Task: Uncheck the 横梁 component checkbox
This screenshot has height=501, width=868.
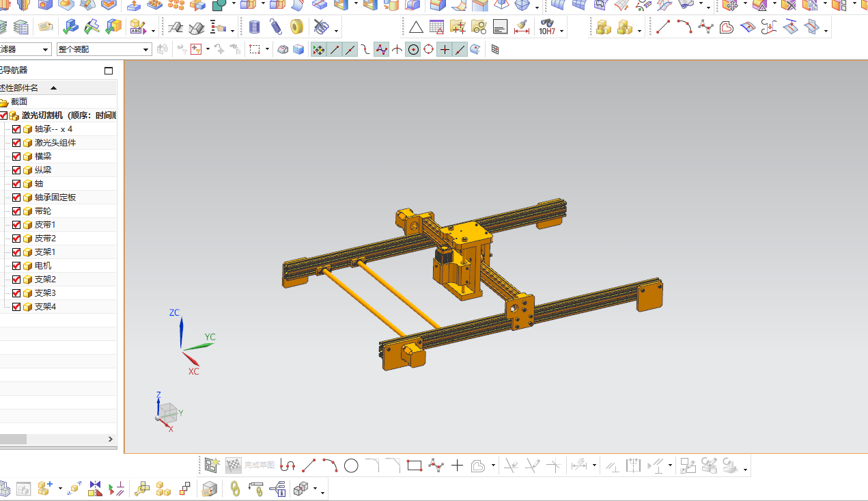Action: pos(16,157)
